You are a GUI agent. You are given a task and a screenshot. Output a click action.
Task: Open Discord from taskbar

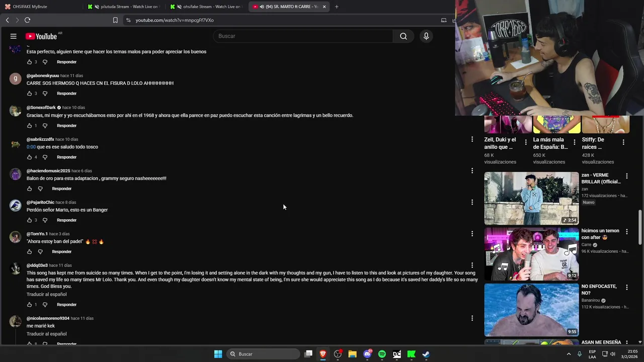(x=368, y=354)
